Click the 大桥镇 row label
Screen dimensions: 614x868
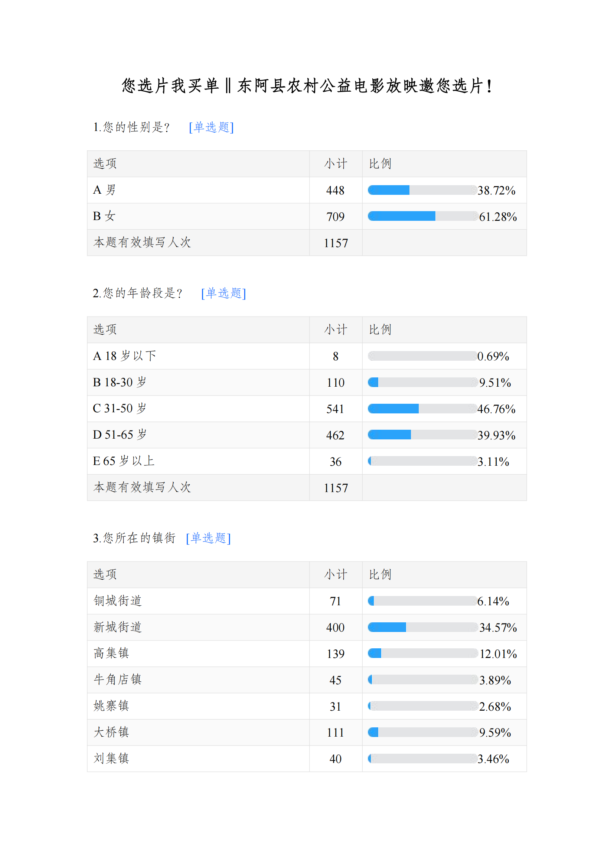111,732
